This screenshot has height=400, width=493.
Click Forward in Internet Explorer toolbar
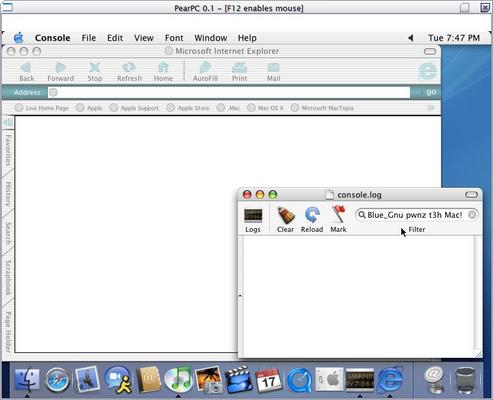(x=60, y=72)
